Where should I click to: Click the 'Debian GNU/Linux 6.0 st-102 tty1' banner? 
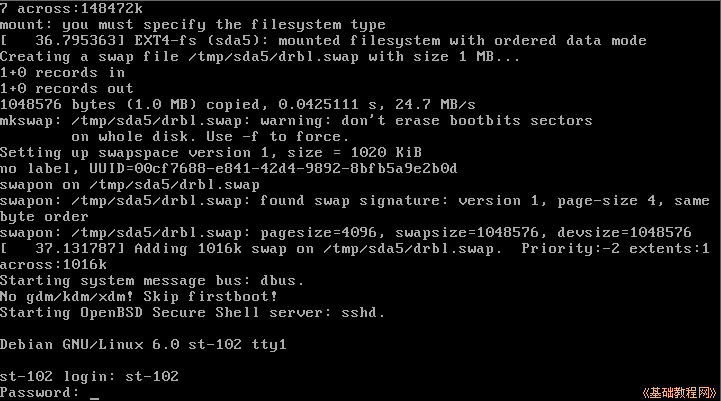click(x=143, y=344)
